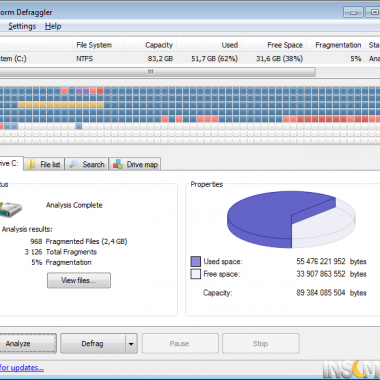
Task: Sort by Free Space column header
Action: [274, 45]
